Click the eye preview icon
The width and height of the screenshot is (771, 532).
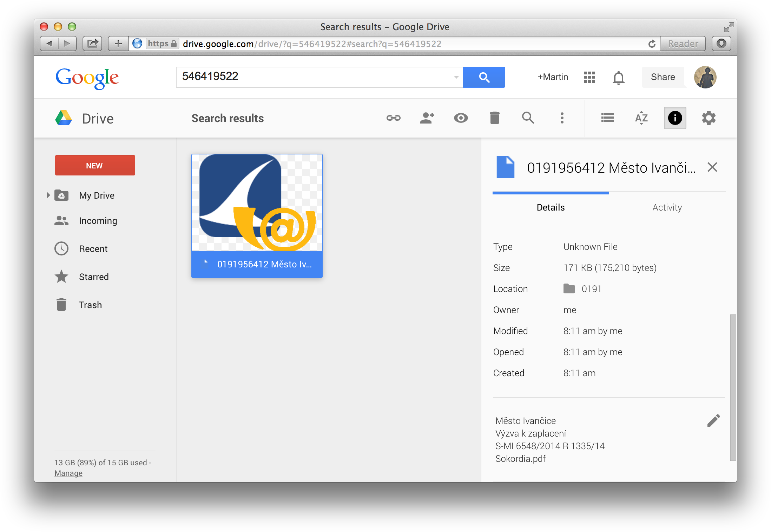coord(461,118)
